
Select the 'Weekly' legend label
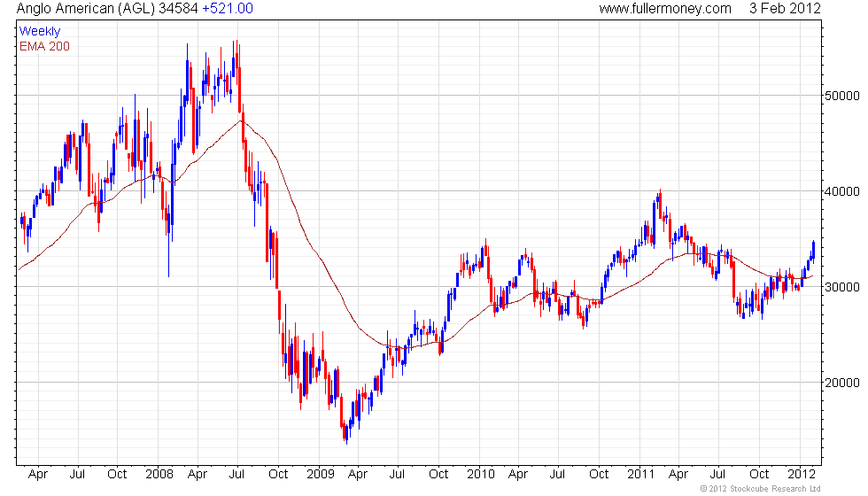pyautogui.click(x=39, y=31)
